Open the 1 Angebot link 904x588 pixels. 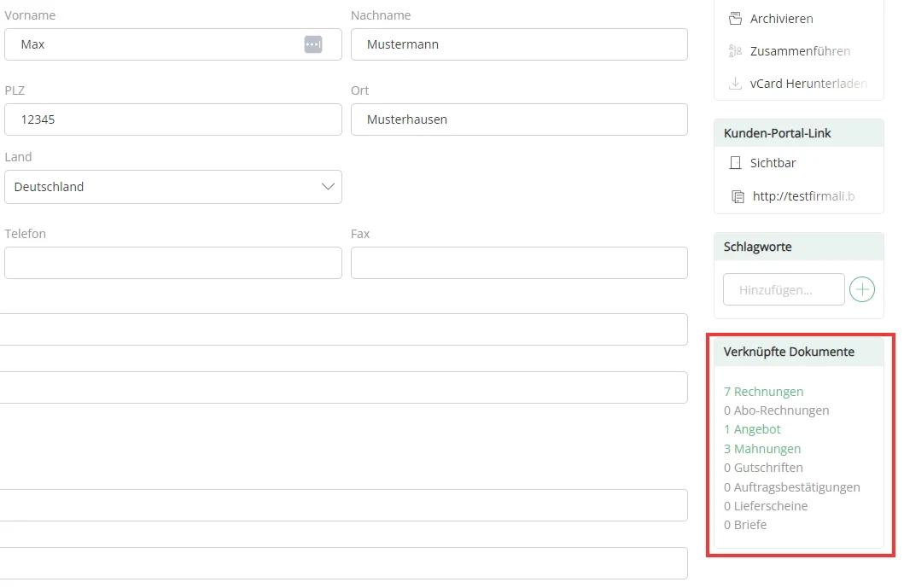point(752,429)
